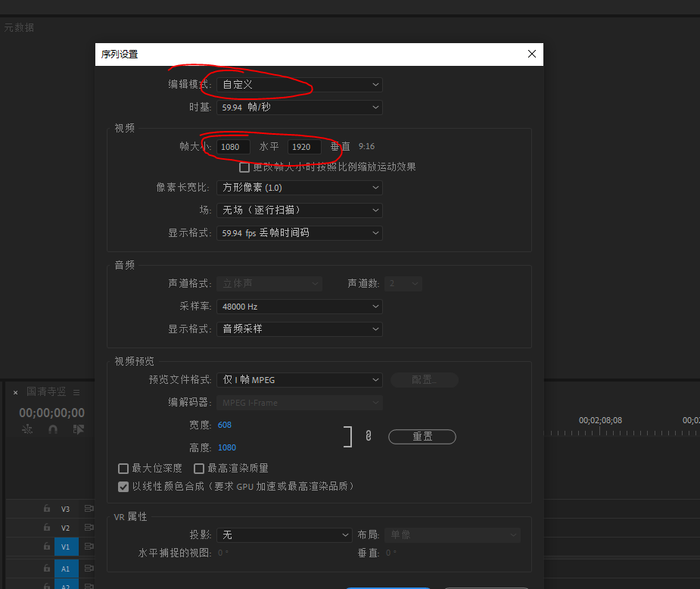Screen dimensions: 700x589
Task: Toggle linked selection icon in timeline
Action: tap(78, 429)
